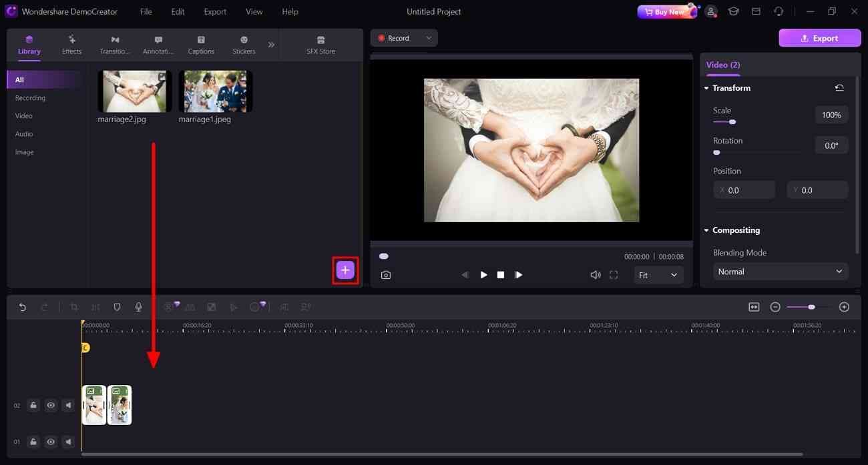Click the purple Export button
Image resolution: width=868 pixels, height=465 pixels.
[x=819, y=38]
